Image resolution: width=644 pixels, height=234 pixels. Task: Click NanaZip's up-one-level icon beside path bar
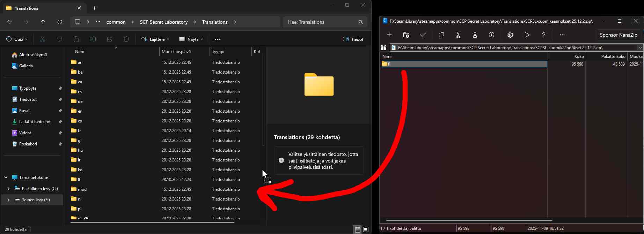click(383, 47)
